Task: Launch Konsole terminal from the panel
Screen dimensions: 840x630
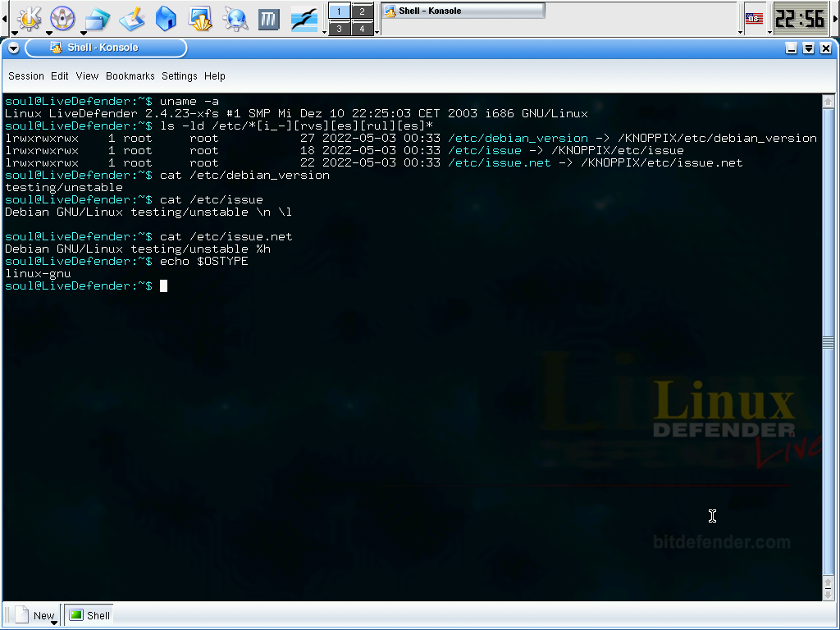Action: point(200,18)
